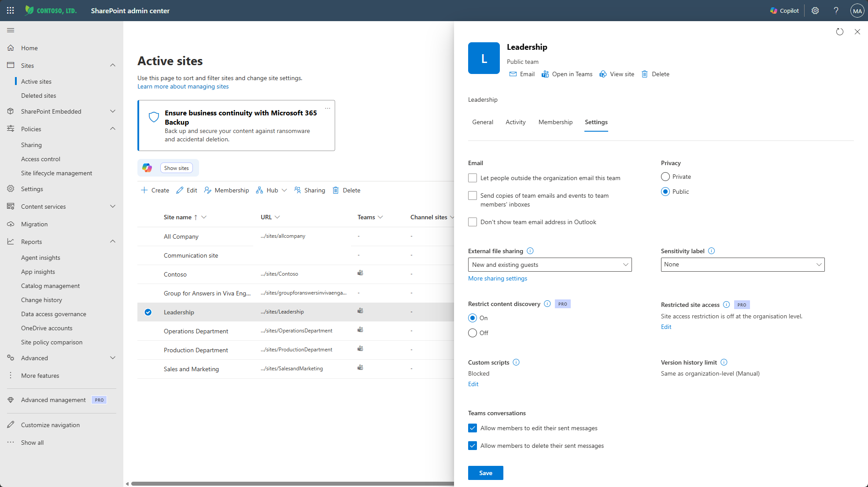Check Send copies of team emails option

click(473, 196)
